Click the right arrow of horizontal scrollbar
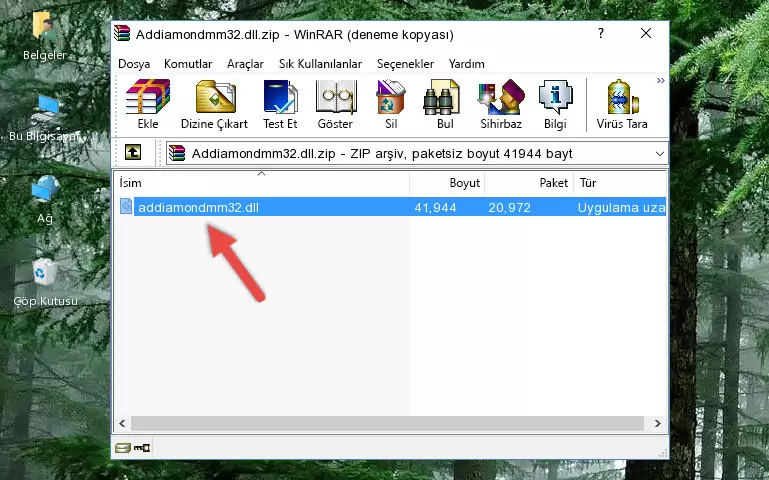This screenshot has height=480, width=769. (657, 423)
